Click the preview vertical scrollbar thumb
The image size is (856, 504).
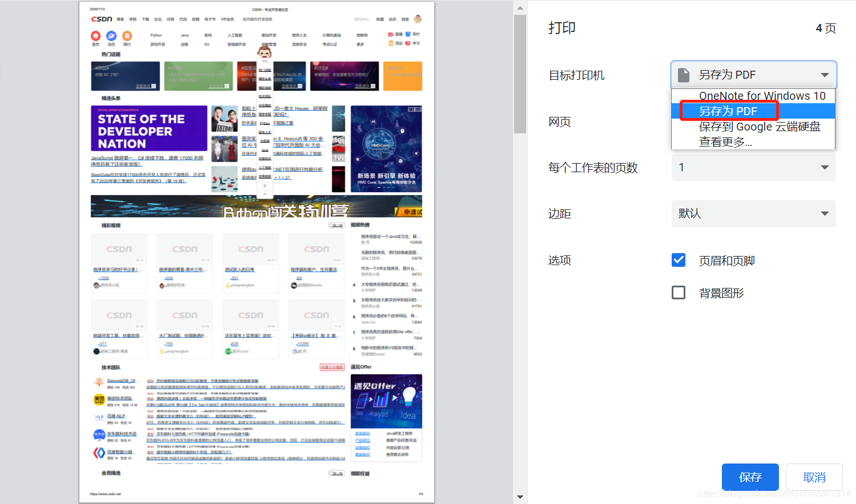[520, 74]
